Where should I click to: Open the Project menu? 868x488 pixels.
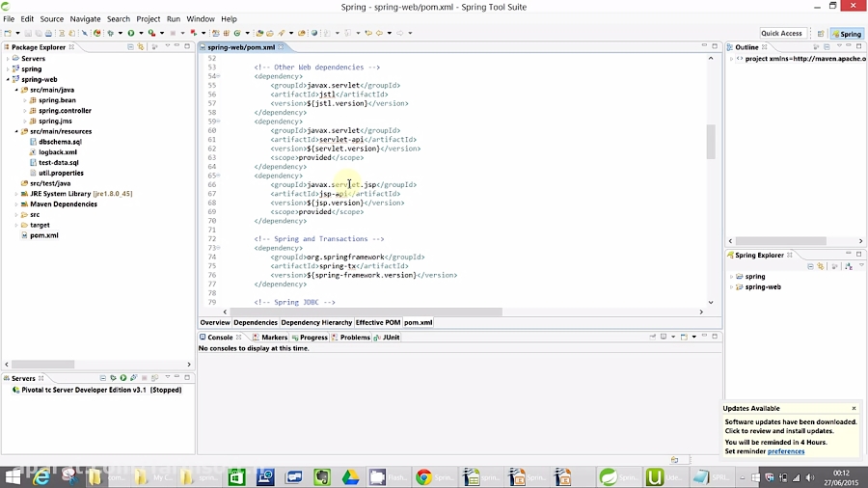click(x=149, y=19)
